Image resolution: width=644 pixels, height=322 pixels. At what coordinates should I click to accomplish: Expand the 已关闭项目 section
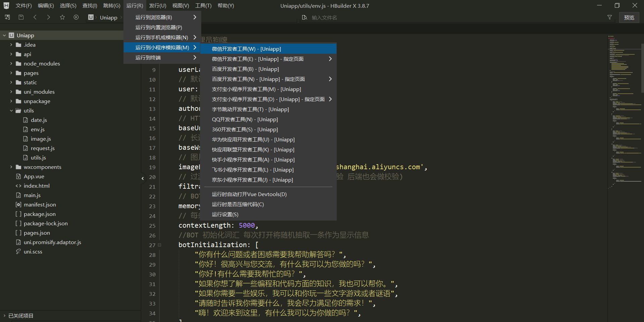click(4, 316)
